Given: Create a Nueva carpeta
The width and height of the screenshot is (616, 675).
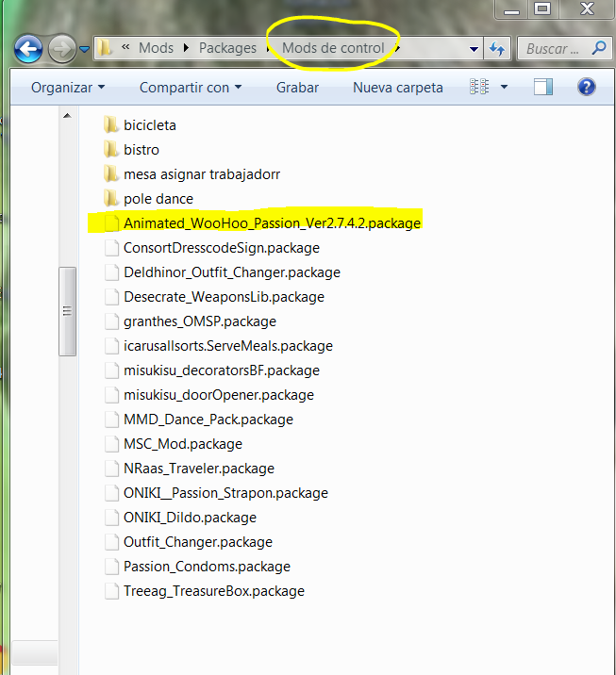Looking at the screenshot, I should (397, 88).
